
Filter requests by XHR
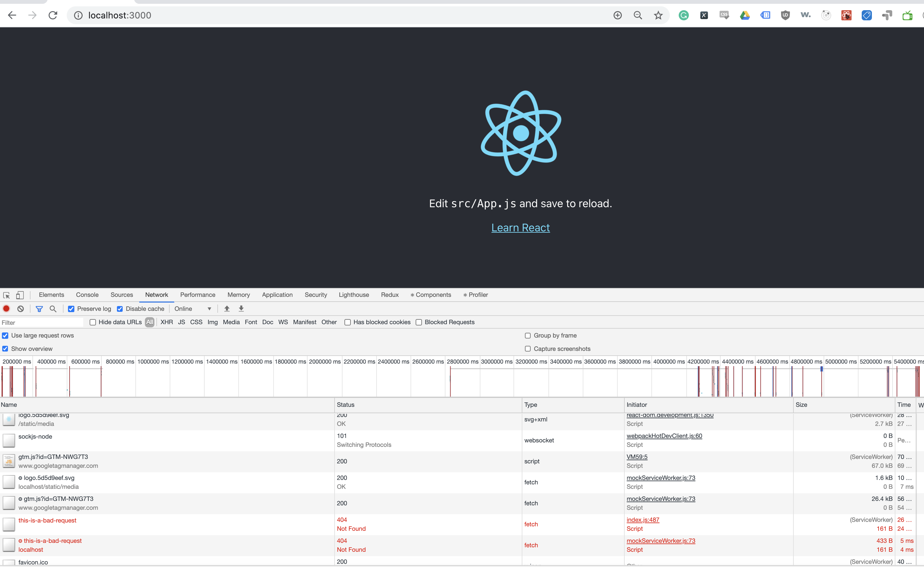click(x=166, y=322)
